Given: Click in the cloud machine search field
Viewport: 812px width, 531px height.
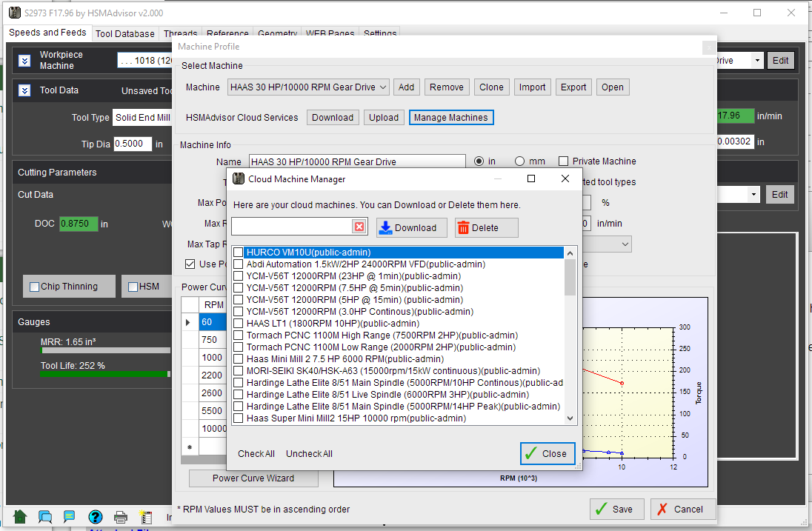Looking at the screenshot, I should pyautogui.click(x=292, y=227).
